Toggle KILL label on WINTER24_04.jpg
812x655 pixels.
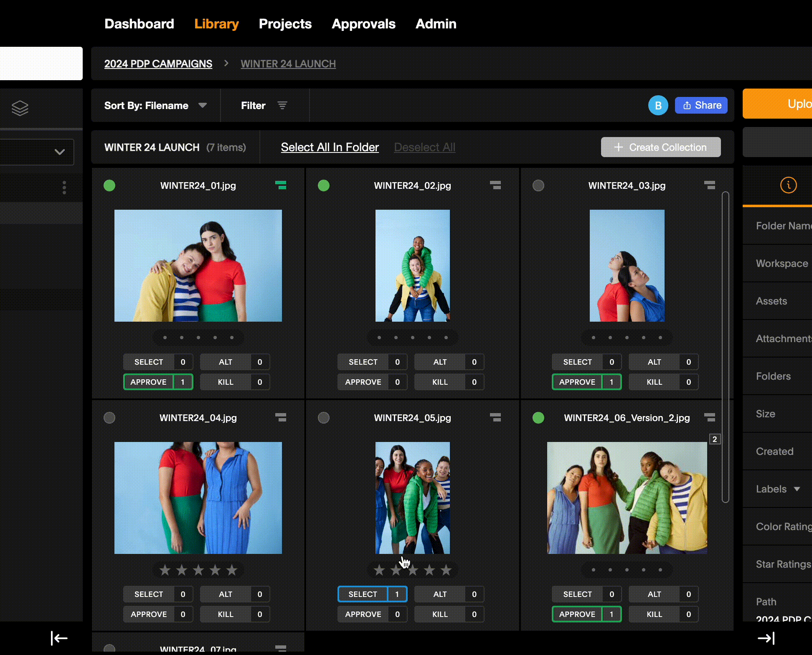coord(235,614)
